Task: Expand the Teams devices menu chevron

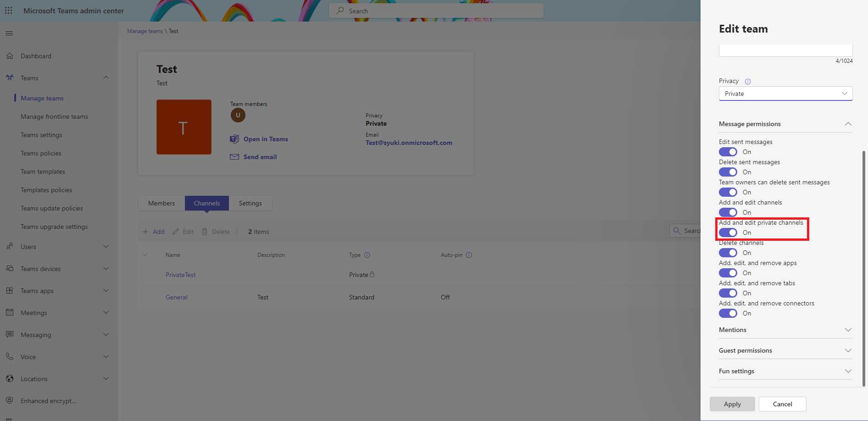Action: 106,268
